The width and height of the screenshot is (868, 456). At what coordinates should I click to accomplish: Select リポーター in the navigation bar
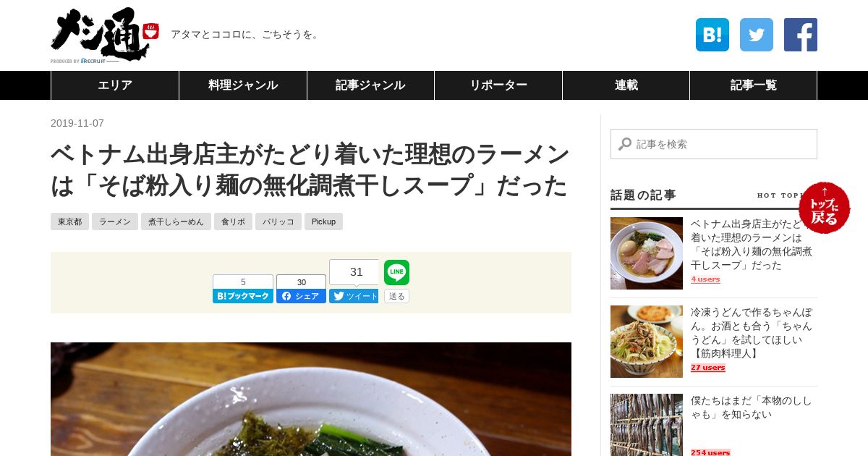[498, 85]
